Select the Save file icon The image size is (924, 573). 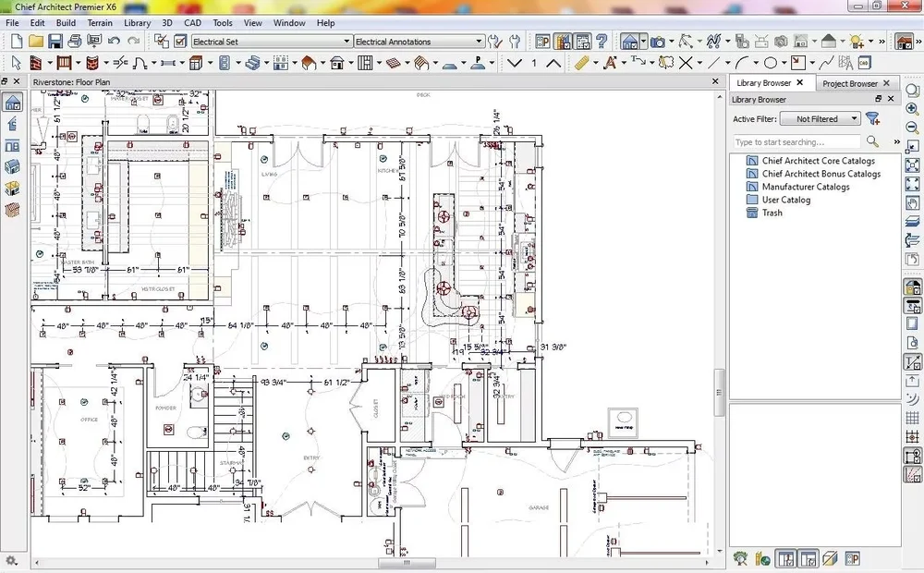(x=55, y=42)
